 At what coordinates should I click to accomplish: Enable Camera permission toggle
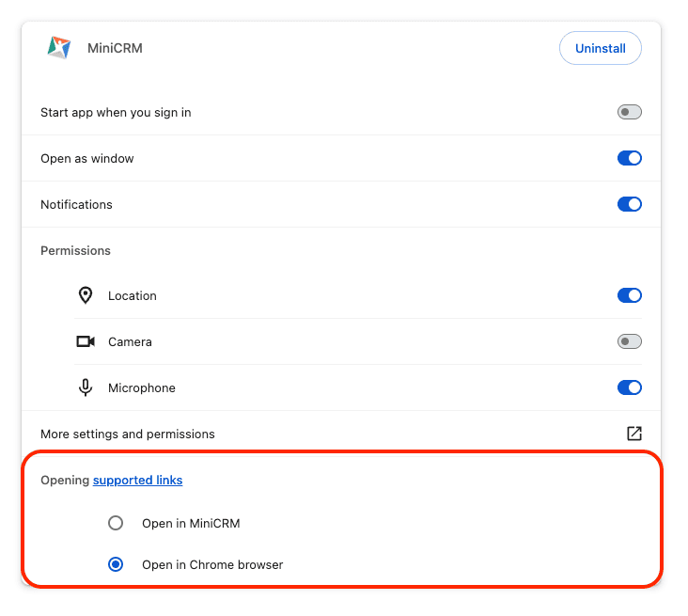629,341
